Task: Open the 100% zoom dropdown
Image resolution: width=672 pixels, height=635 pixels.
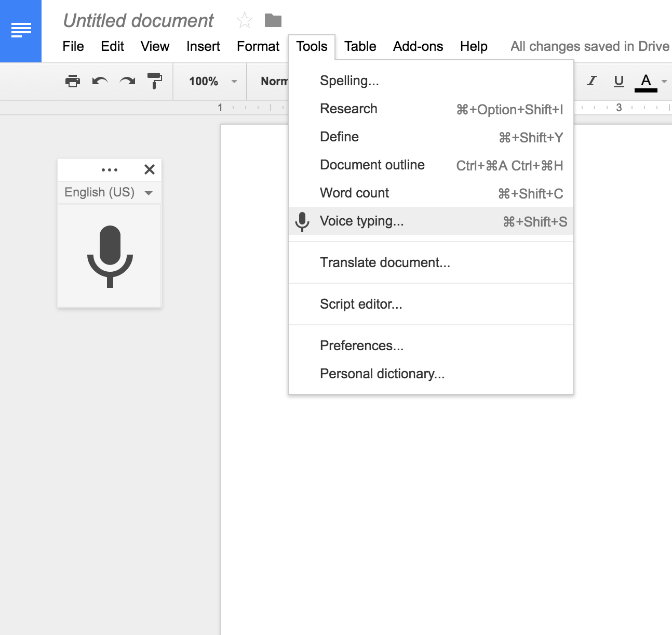Action: pyautogui.click(x=213, y=81)
